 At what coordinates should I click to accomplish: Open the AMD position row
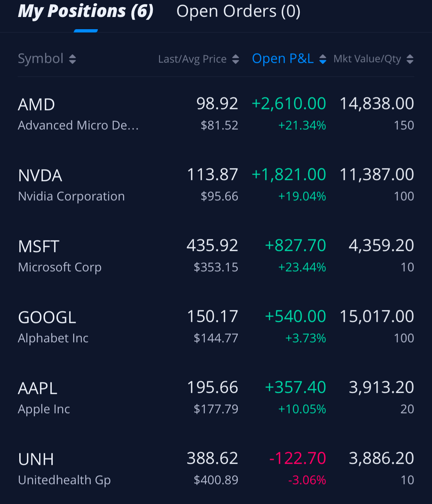tap(216, 114)
